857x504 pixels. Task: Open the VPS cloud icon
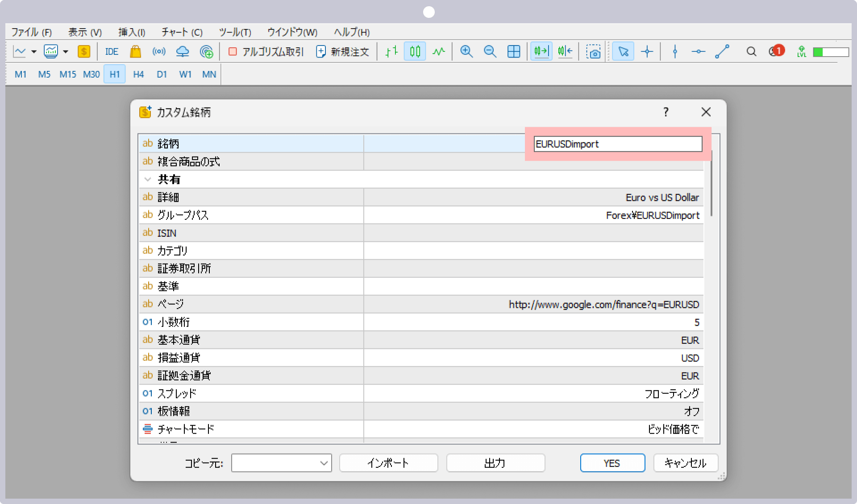pos(183,52)
